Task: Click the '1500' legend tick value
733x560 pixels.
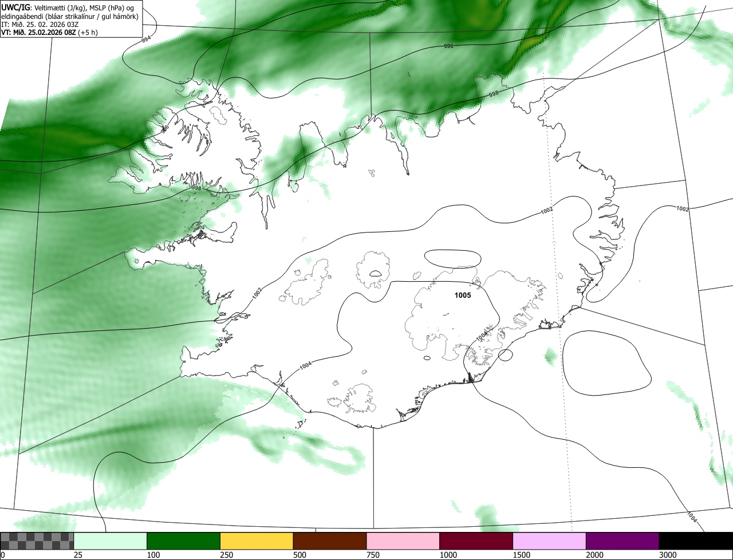Action: [x=521, y=555]
